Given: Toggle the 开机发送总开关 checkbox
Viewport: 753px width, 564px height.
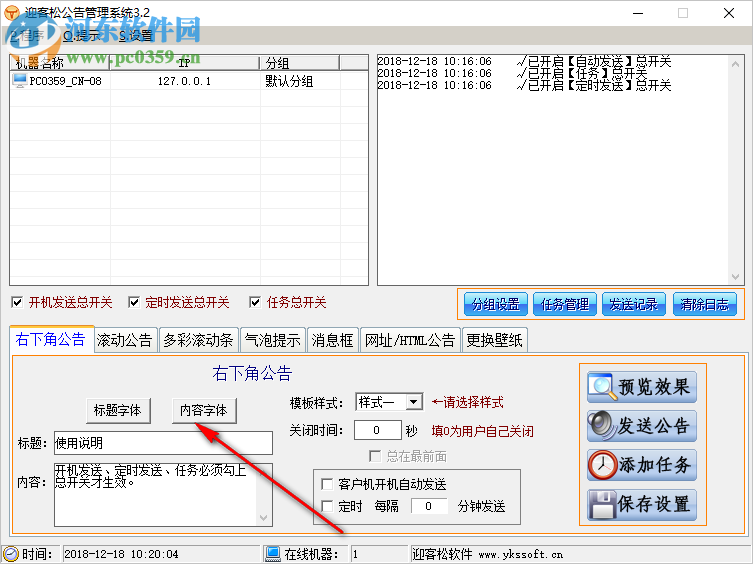Looking at the screenshot, I should [17, 302].
